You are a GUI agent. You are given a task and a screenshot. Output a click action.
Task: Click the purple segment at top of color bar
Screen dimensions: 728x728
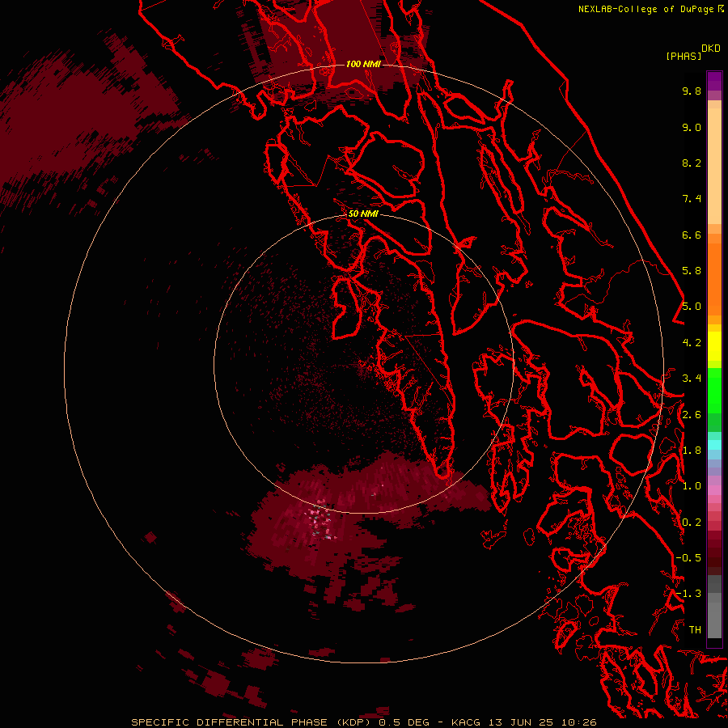point(714,81)
